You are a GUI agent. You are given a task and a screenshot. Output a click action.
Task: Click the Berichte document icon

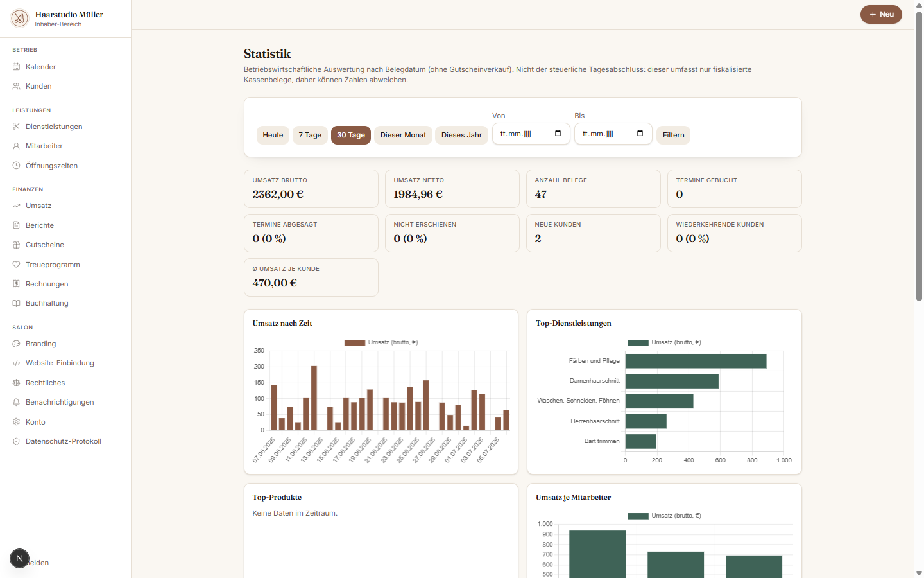(17, 225)
